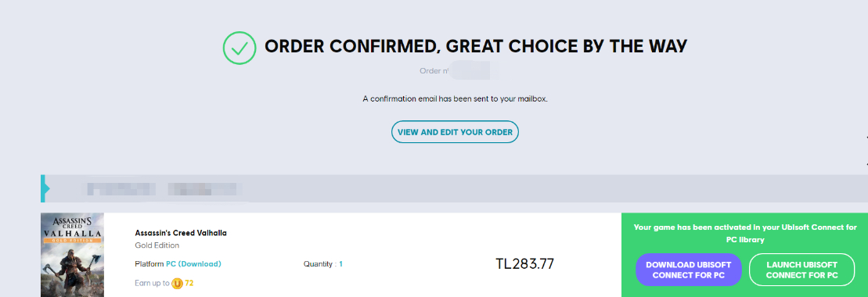This screenshot has width=868, height=297.
Task: Click the Order Confirmed heading text
Action: [x=476, y=46]
